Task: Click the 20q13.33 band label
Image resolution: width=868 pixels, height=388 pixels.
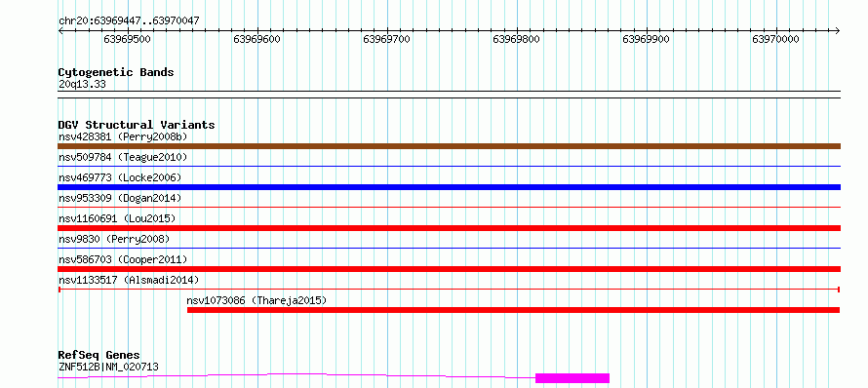Action: click(82, 85)
